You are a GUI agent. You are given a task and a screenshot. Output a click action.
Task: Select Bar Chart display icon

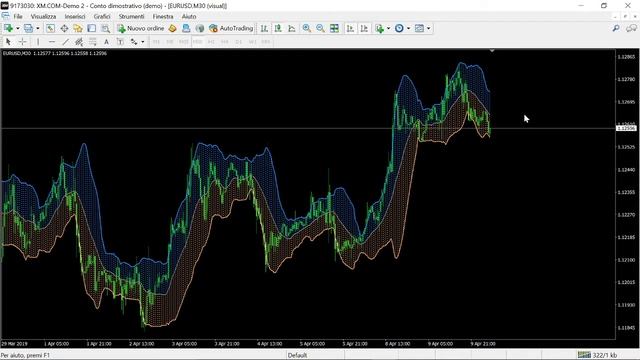pos(264,28)
